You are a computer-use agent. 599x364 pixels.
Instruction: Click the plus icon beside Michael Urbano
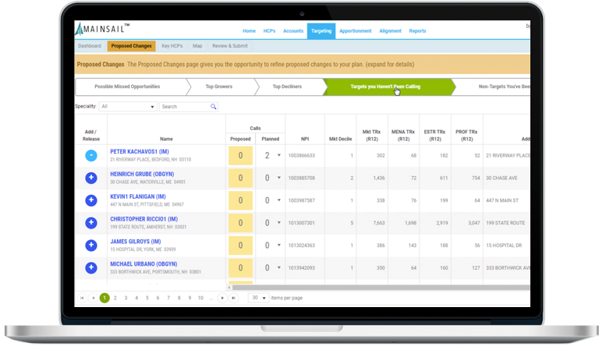pyautogui.click(x=91, y=268)
